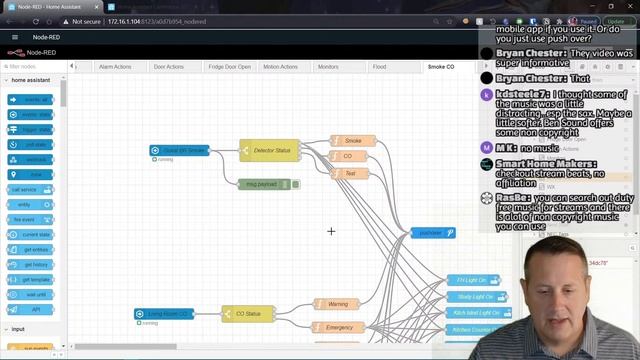
Task: Select the 'get template' palette node
Action: coord(31,280)
